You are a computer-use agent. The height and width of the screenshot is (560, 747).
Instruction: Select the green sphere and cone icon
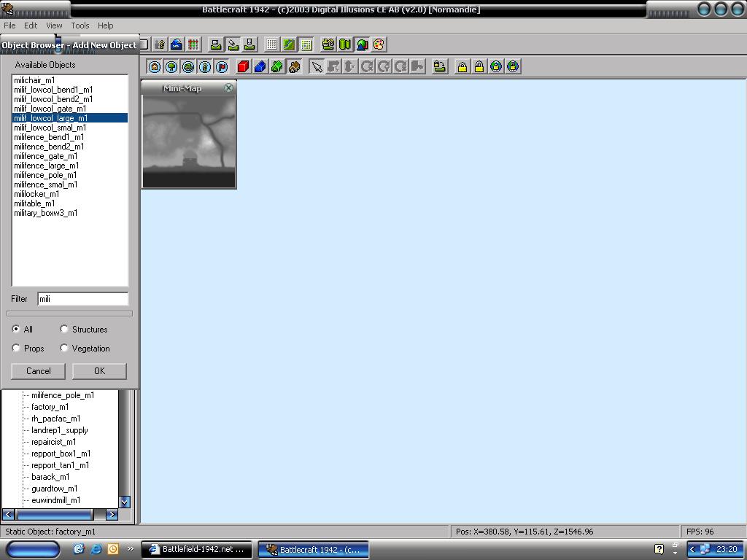click(x=362, y=44)
